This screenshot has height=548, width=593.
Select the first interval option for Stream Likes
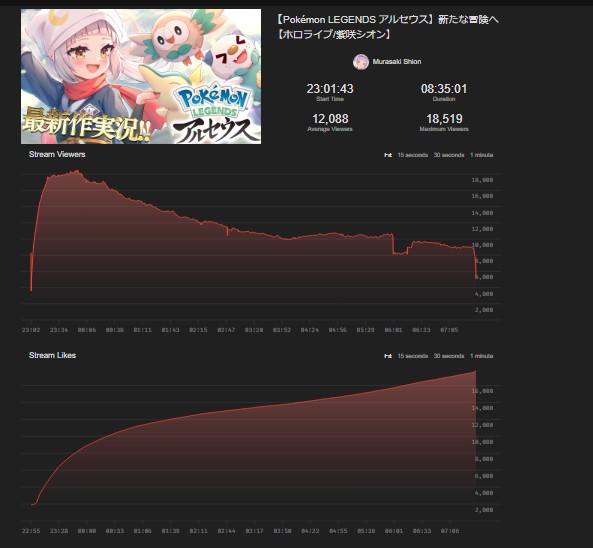tap(388, 356)
